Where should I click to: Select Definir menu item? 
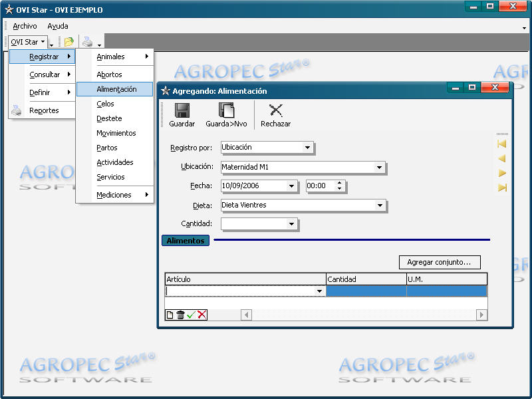click(42, 92)
